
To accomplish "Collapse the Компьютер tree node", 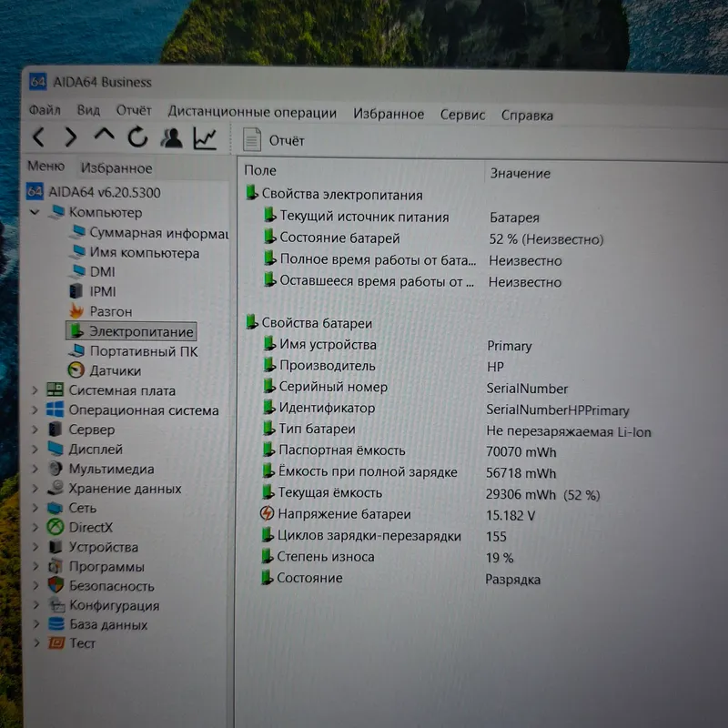I will pos(35,212).
